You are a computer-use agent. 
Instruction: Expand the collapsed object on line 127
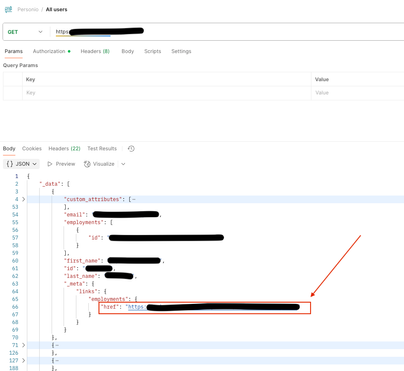(23, 360)
